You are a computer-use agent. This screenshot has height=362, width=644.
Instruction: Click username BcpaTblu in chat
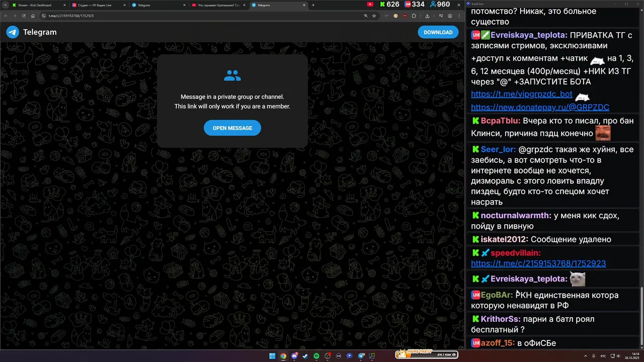pyautogui.click(x=501, y=121)
